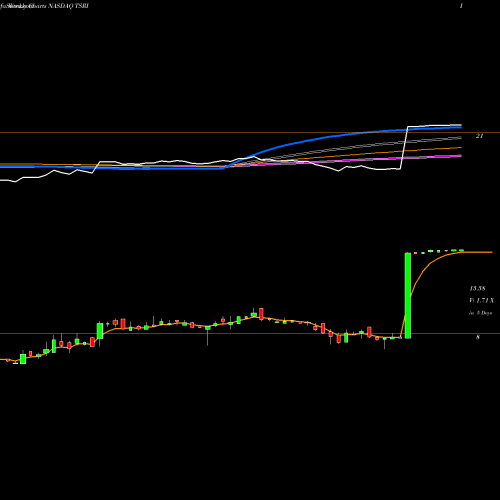Click the 'NASDAQ TSBI' title text
500x500 pixels.
pos(68,6)
